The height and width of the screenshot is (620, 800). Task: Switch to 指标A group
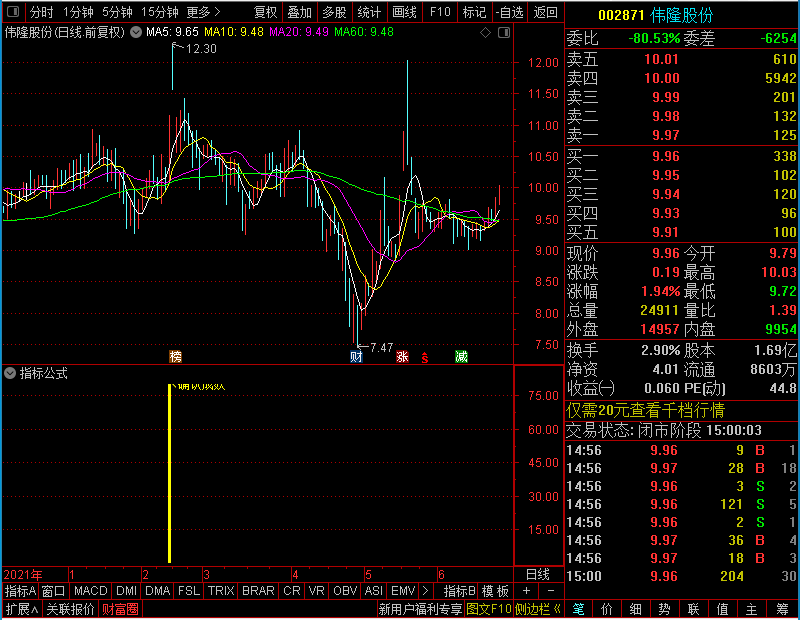(20, 591)
